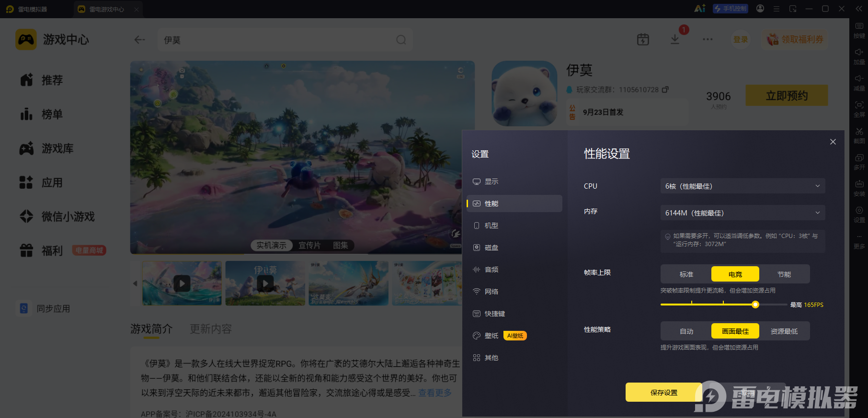Select 电竞 frame rate limit

(x=735, y=274)
